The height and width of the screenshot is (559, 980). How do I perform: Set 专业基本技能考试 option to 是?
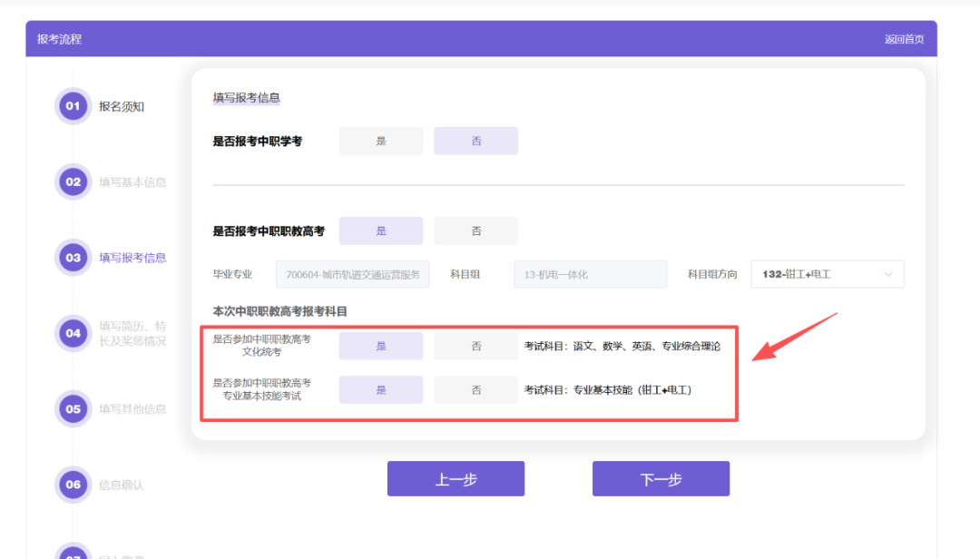click(x=380, y=389)
